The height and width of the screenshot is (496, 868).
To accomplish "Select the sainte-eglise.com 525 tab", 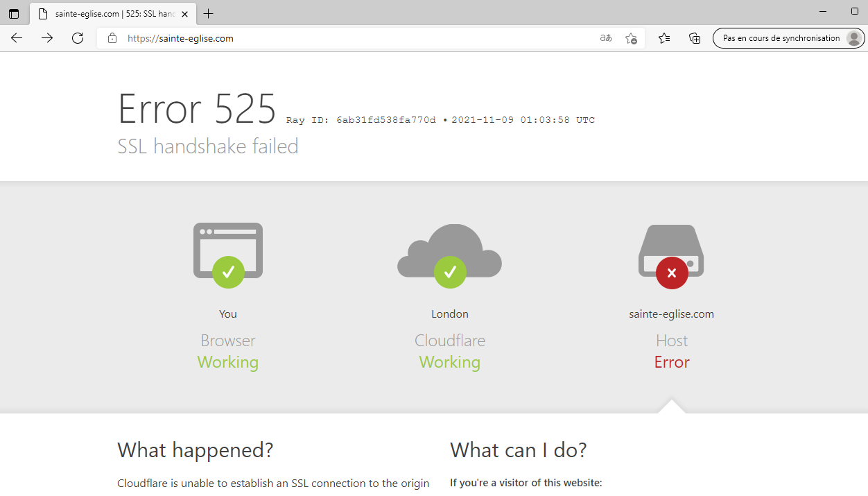I will 111,14.
